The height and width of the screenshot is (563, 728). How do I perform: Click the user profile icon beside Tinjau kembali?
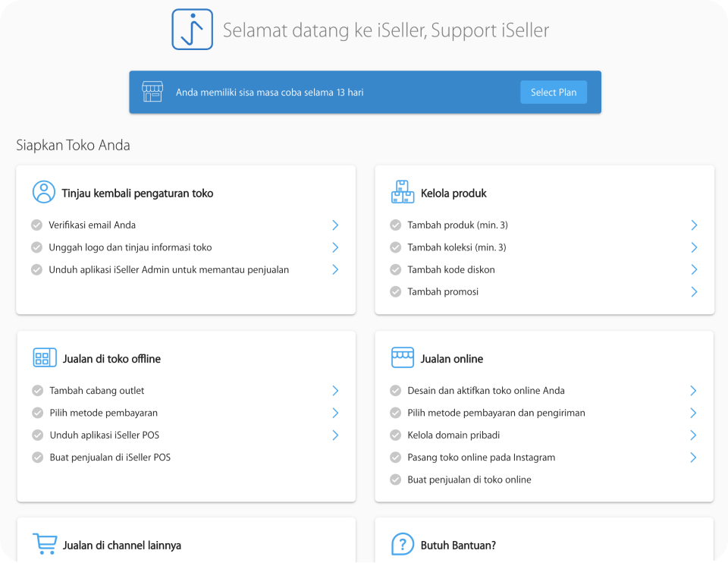[44, 192]
